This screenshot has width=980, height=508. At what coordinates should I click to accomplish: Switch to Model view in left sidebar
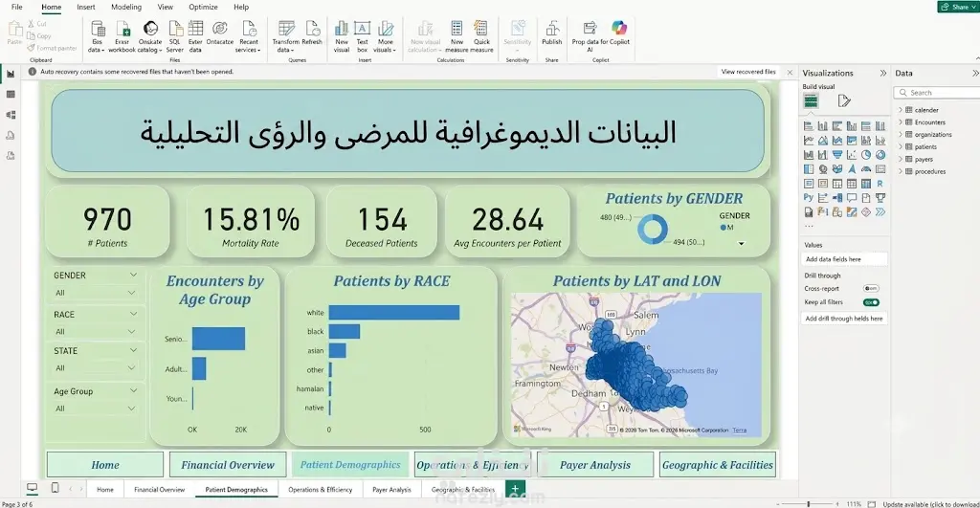11,115
